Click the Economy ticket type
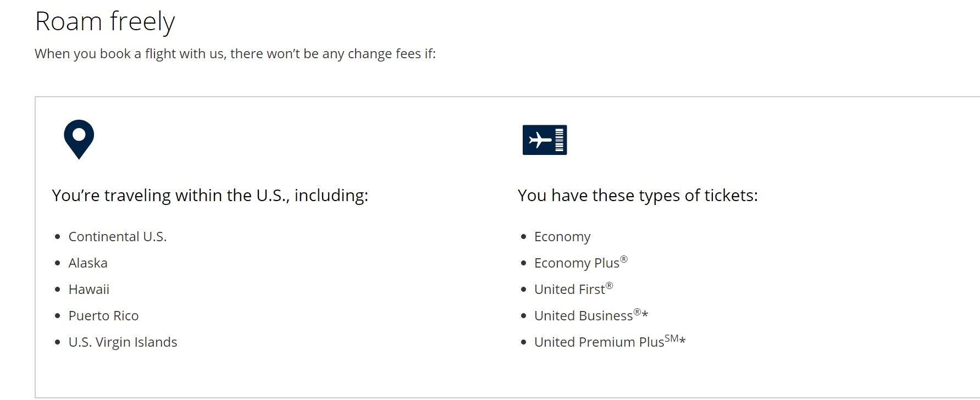980x400 pixels. [x=562, y=237]
